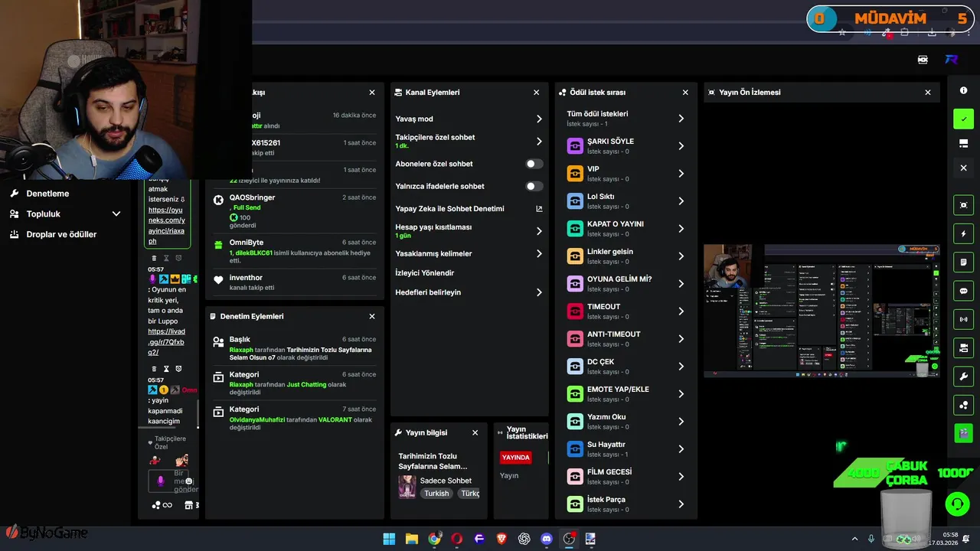Open the lightning bolt sidebar icon
Image resolution: width=980 pixels, height=551 pixels.
click(963, 233)
